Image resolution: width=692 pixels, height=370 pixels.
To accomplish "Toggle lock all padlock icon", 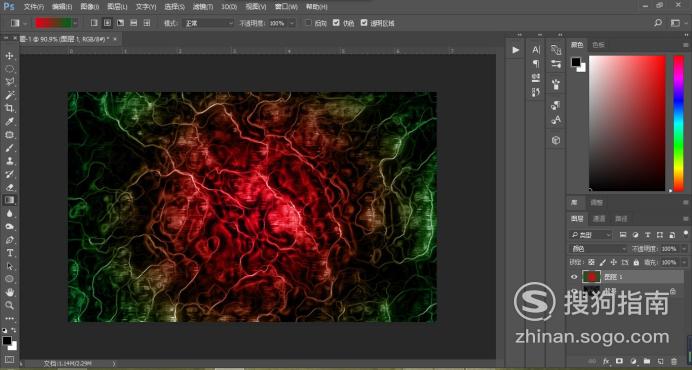I will [636, 262].
